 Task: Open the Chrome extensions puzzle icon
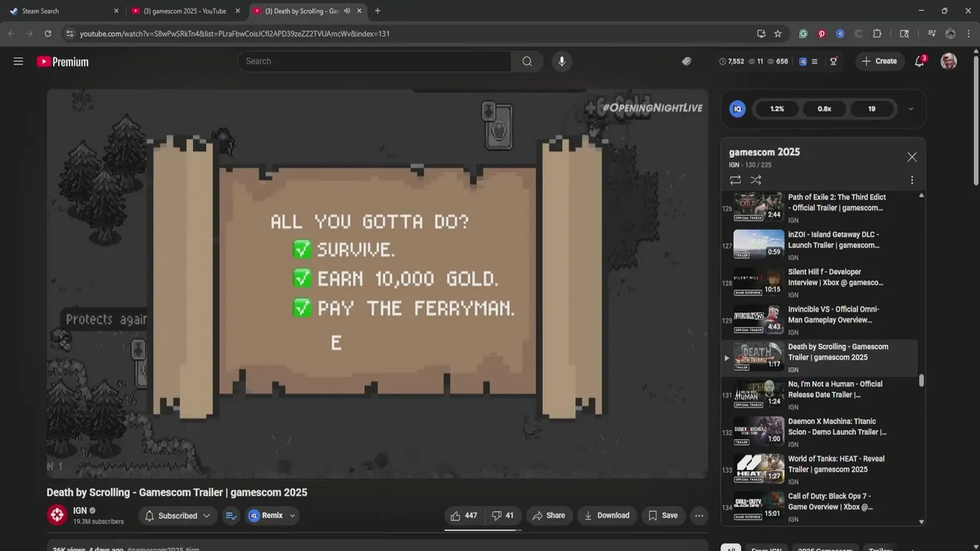pos(877,34)
